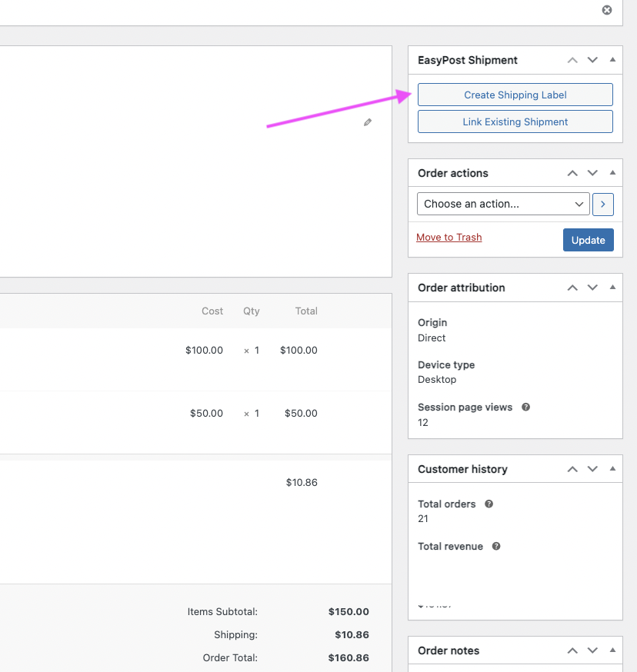The height and width of the screenshot is (672, 637).
Task: Toggle the Order notes panel
Action: (612, 650)
